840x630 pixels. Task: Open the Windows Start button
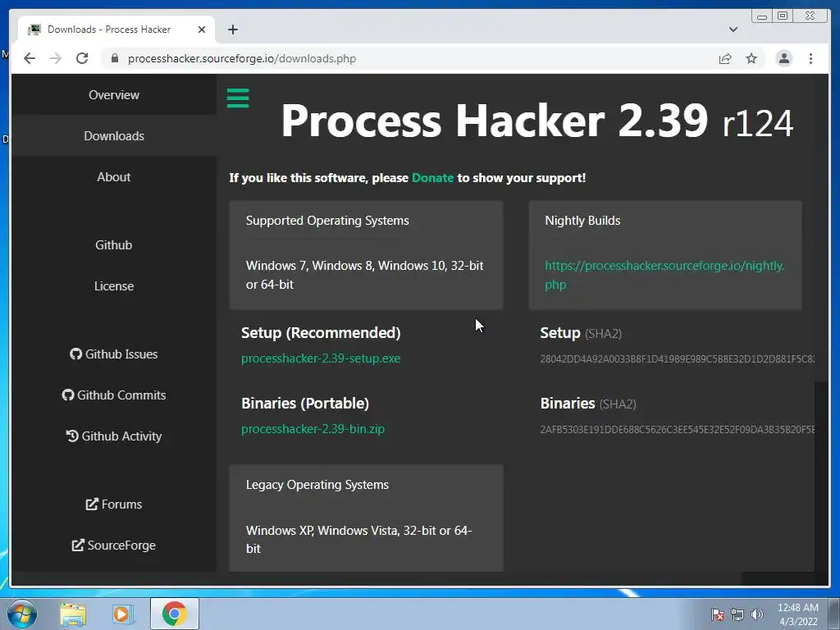[22, 614]
